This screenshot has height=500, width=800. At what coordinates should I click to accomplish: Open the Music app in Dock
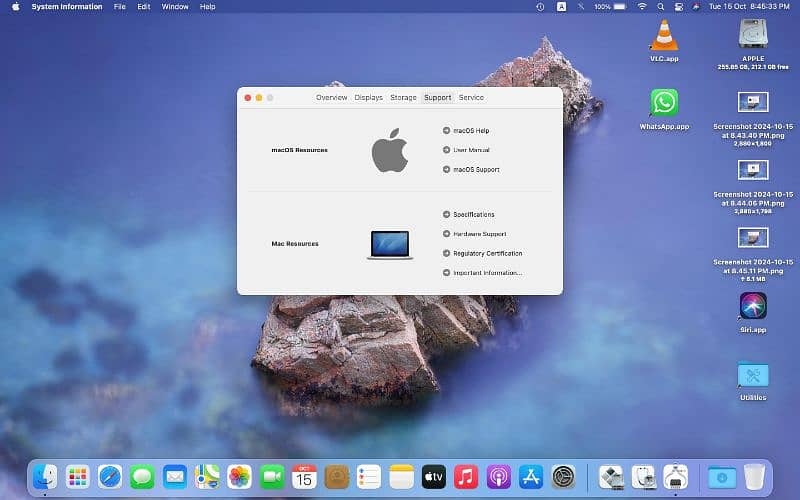465,477
